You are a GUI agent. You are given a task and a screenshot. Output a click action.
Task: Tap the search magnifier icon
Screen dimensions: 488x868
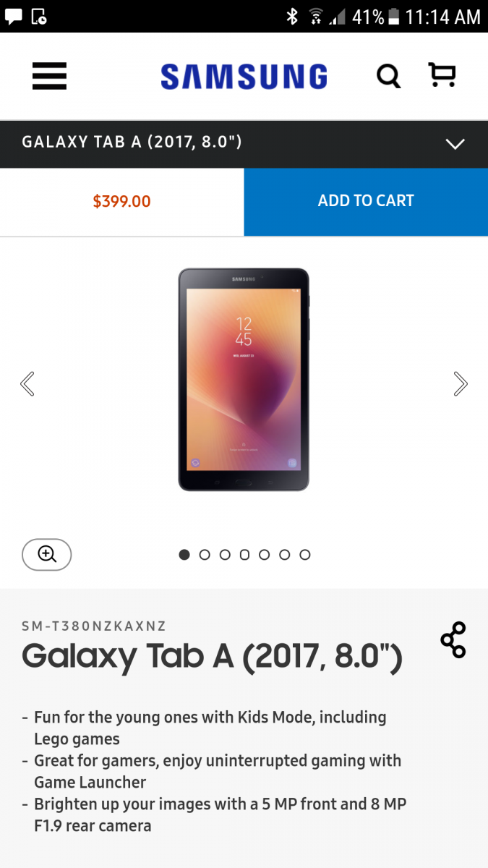(388, 75)
